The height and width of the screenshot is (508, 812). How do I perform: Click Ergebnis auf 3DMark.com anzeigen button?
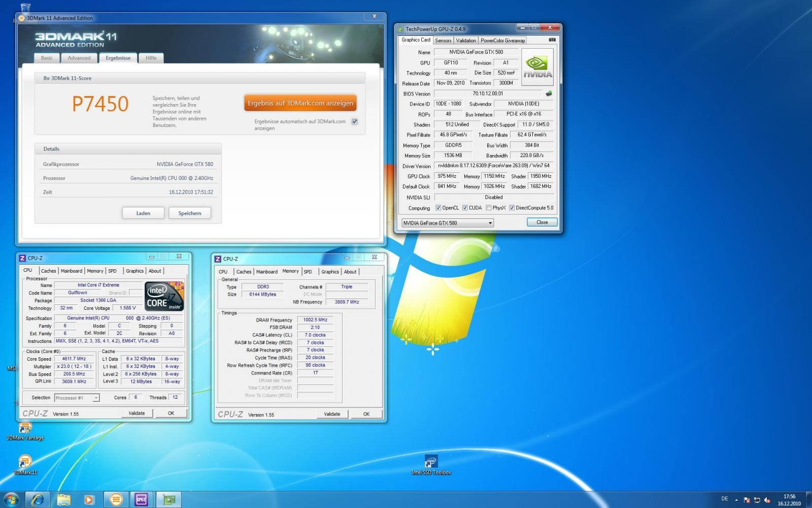click(300, 103)
